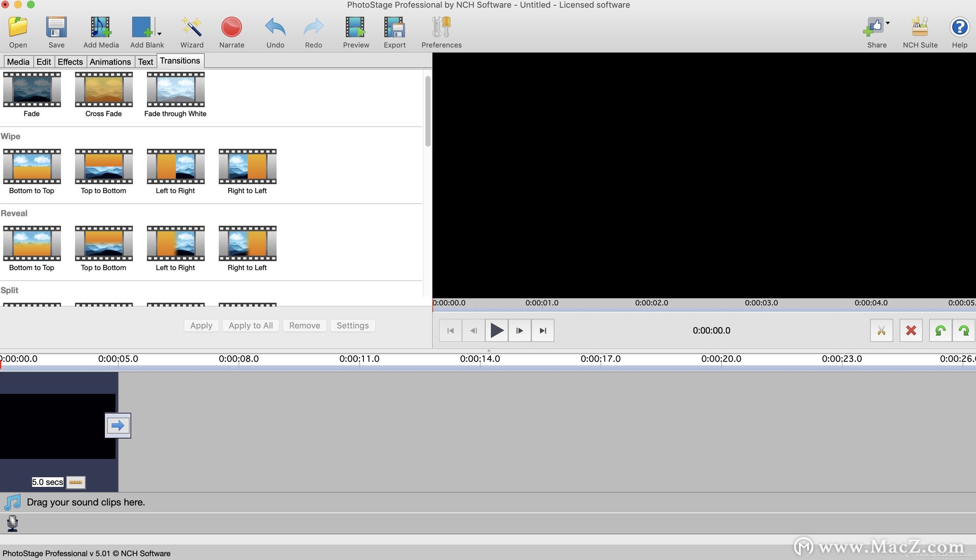Viewport: 976px width, 560px height.
Task: Redo the last undone action
Action: click(314, 27)
